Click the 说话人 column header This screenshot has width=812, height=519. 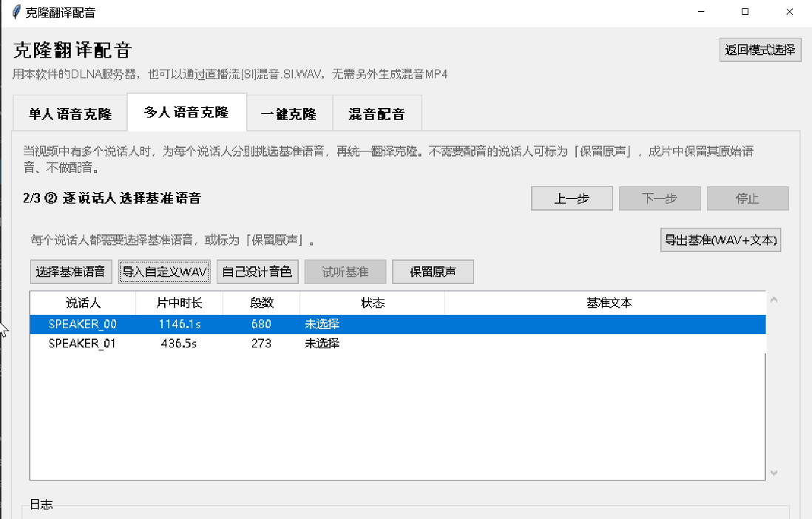click(83, 303)
